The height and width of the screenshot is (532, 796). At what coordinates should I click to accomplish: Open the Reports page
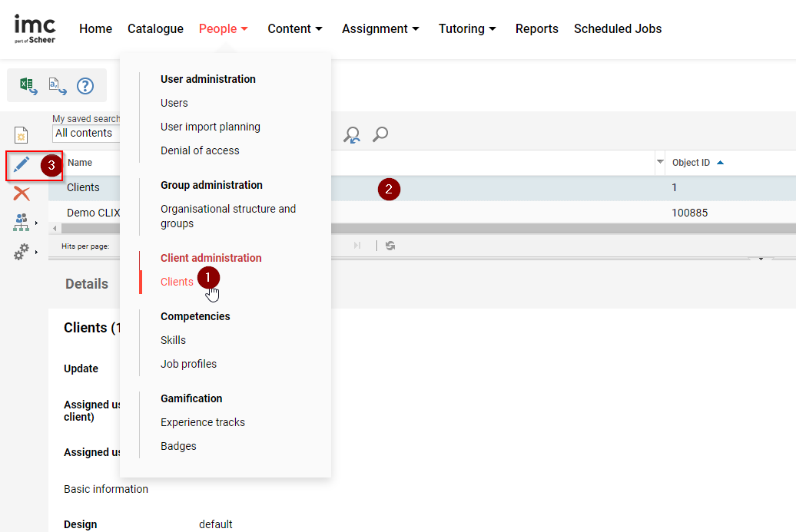[x=536, y=28]
